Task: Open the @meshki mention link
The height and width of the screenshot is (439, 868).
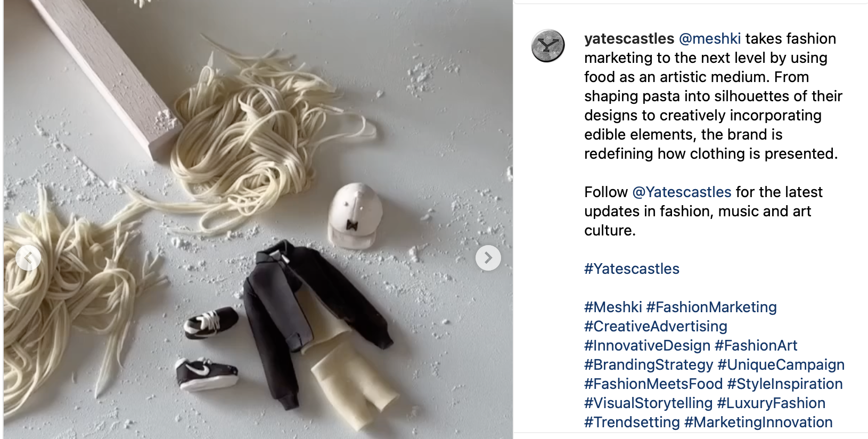Action: [710, 38]
